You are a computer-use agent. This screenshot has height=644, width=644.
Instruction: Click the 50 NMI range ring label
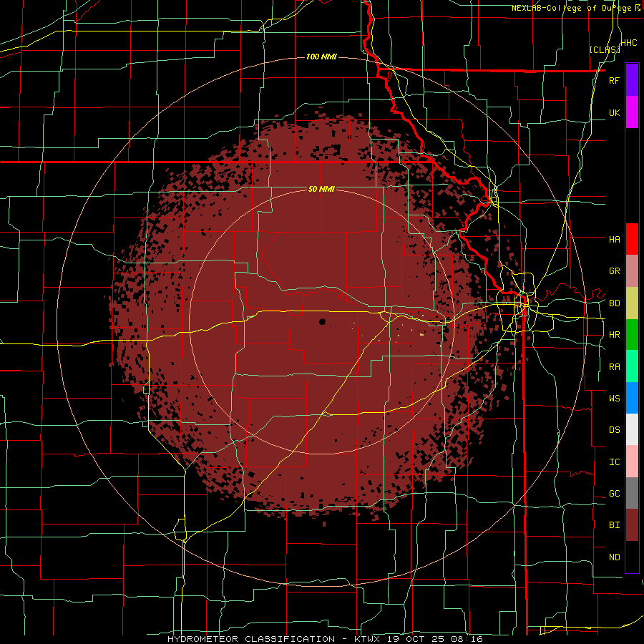tap(321, 189)
